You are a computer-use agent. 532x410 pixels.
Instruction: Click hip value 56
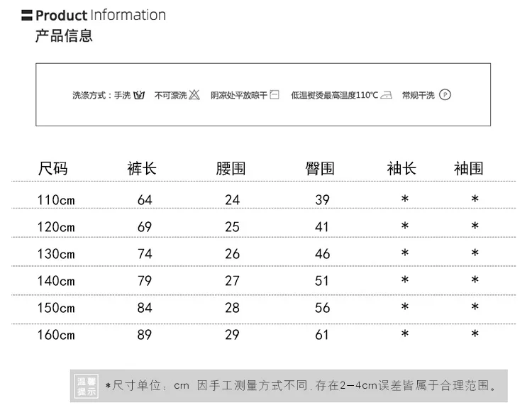click(x=322, y=308)
